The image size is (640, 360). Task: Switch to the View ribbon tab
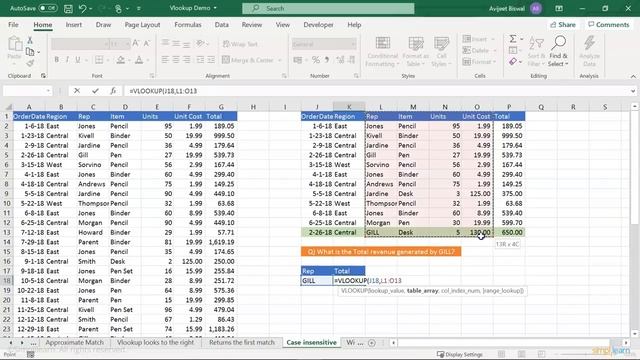(282, 25)
